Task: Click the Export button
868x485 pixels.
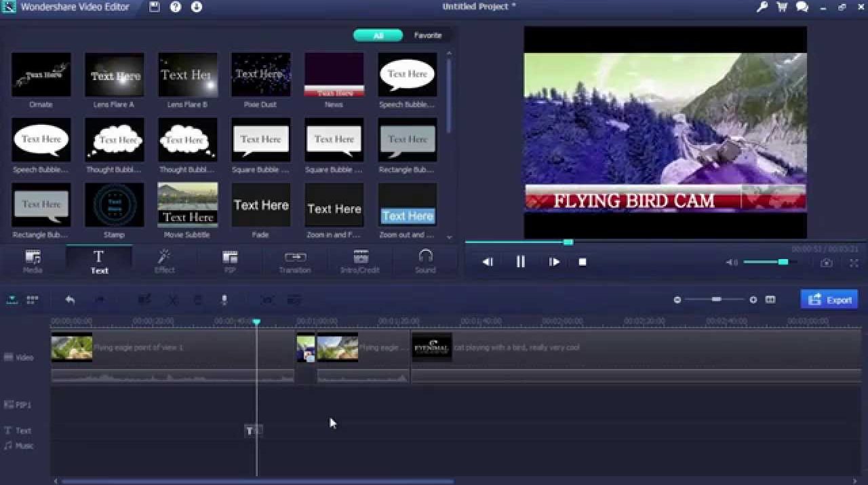Action: (x=829, y=300)
